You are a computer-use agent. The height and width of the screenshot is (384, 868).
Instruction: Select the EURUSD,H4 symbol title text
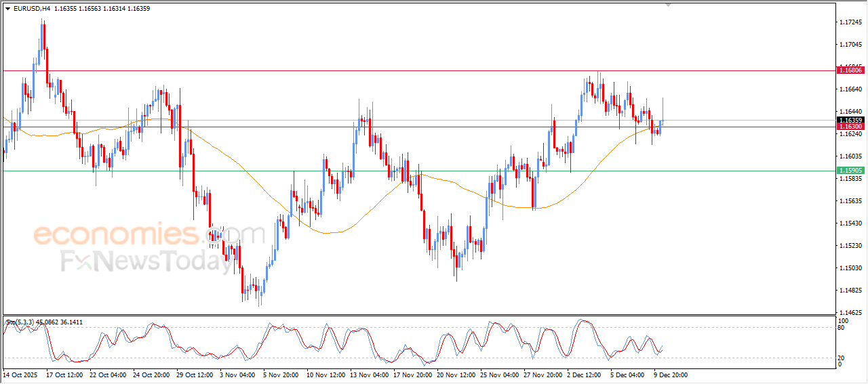[x=32, y=9]
